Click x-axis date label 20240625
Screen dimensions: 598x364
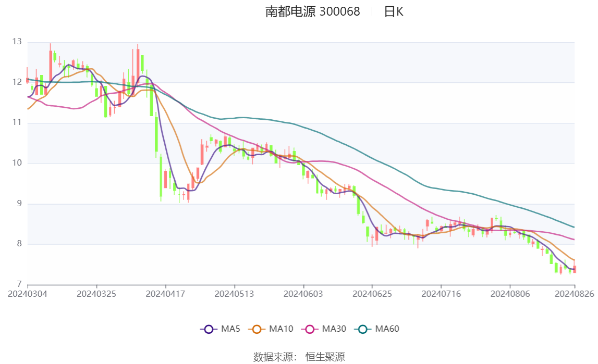(372, 294)
